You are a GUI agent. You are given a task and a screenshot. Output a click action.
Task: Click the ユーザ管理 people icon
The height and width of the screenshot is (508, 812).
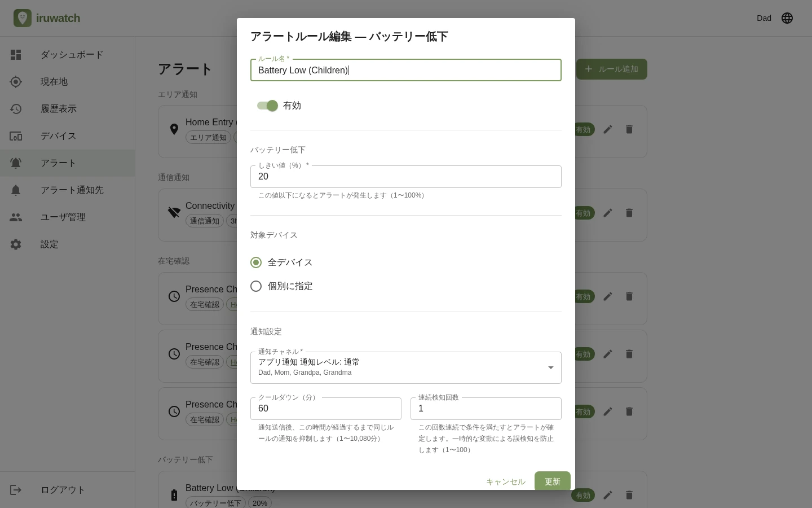point(16,217)
